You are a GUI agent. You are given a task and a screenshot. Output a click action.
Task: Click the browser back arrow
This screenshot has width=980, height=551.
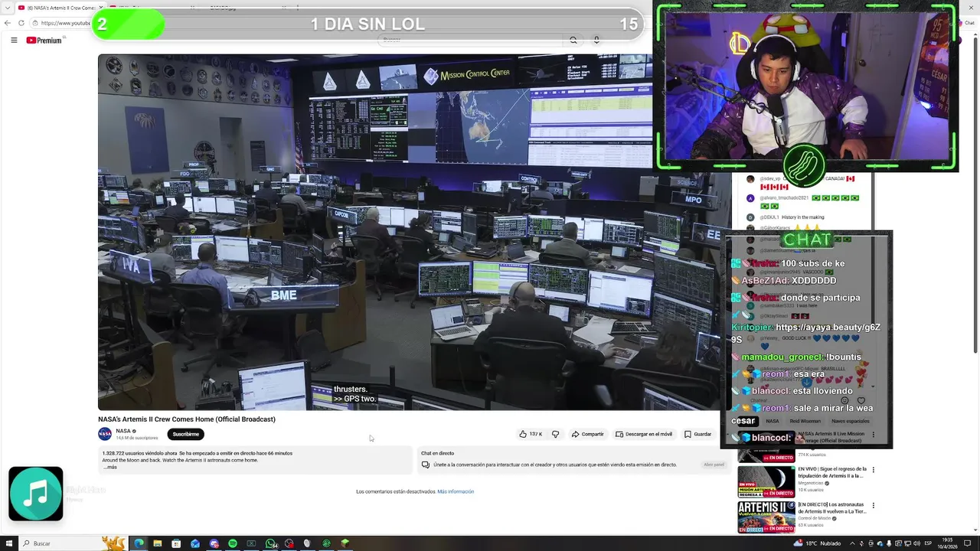(x=8, y=23)
